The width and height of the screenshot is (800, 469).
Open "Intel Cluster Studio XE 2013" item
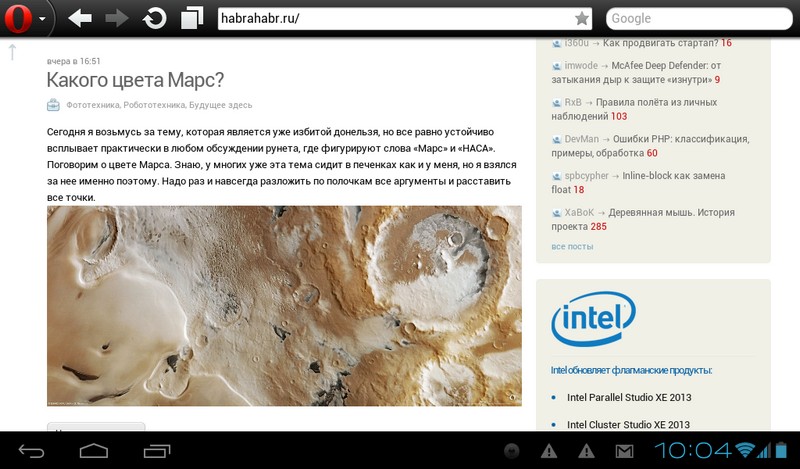pyautogui.click(x=628, y=425)
